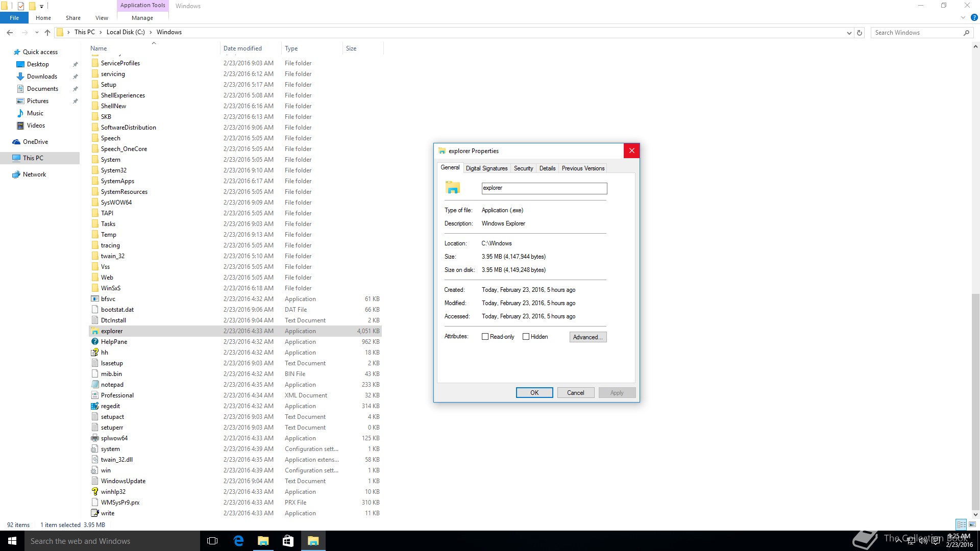Click the Downloads quick access icon
This screenshot has height=551, width=980.
click(x=20, y=77)
